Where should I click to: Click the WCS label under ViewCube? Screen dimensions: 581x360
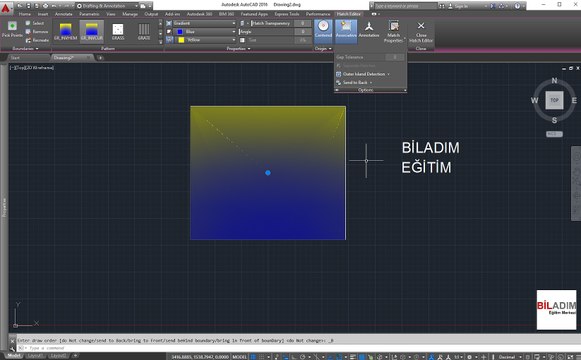click(554, 134)
